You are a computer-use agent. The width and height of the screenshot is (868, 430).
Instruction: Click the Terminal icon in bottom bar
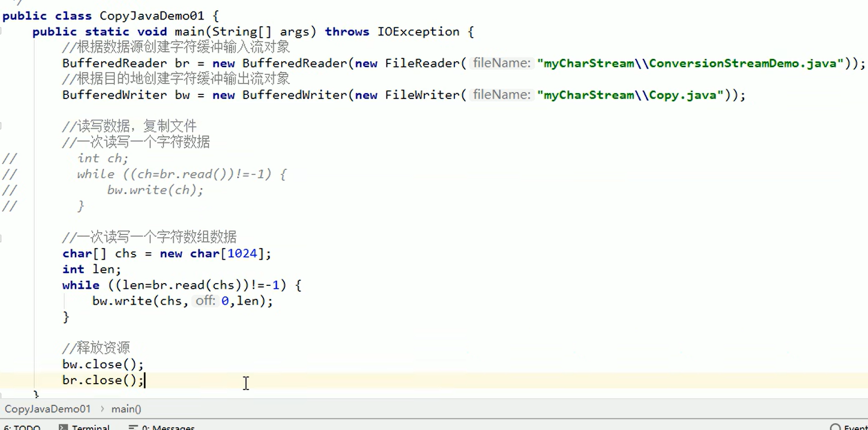(x=63, y=427)
